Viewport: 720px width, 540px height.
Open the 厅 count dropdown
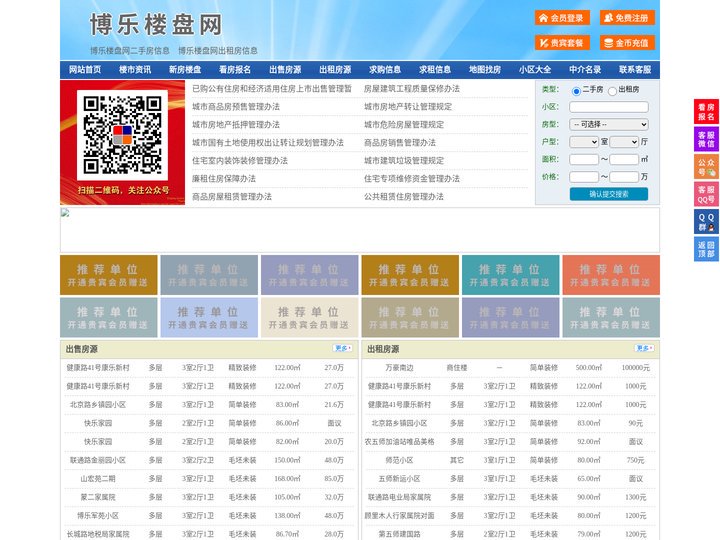pyautogui.click(x=624, y=142)
